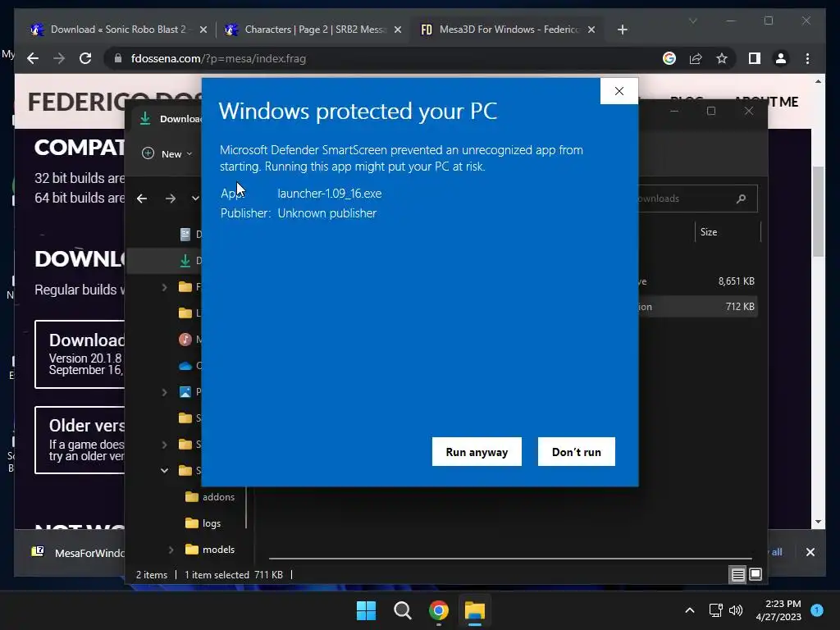Open network icon in system tray
840x630 pixels.
715,610
